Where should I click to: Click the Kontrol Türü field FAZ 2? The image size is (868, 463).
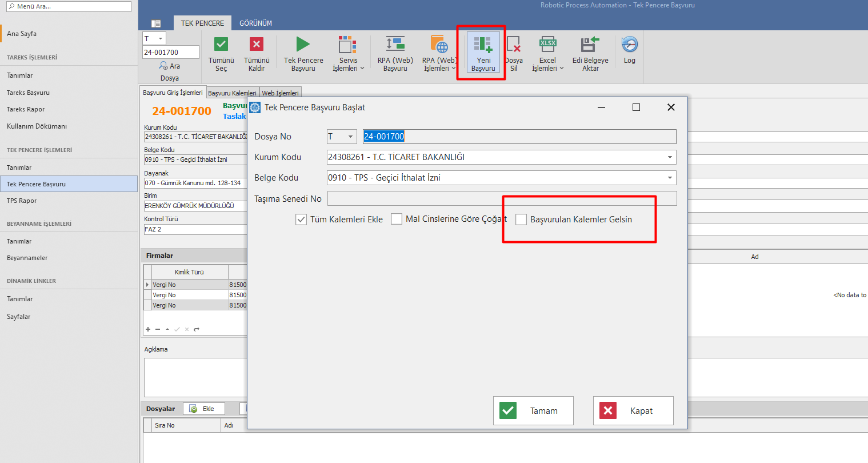pos(195,229)
